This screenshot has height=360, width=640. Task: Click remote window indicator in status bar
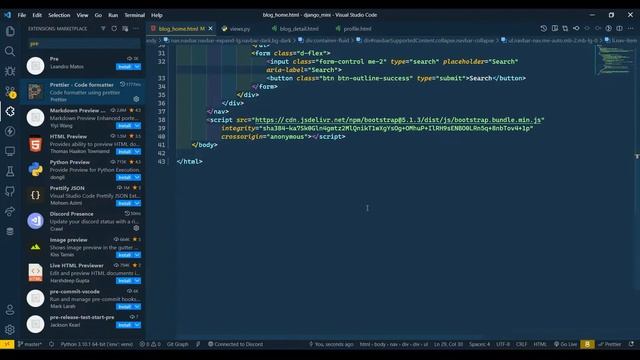(x=7, y=344)
